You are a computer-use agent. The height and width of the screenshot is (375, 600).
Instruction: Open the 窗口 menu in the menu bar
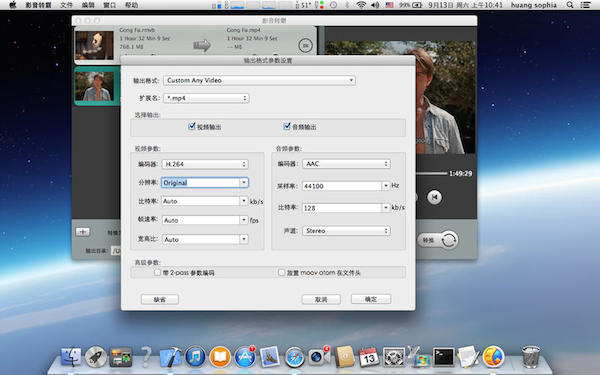point(109,5)
